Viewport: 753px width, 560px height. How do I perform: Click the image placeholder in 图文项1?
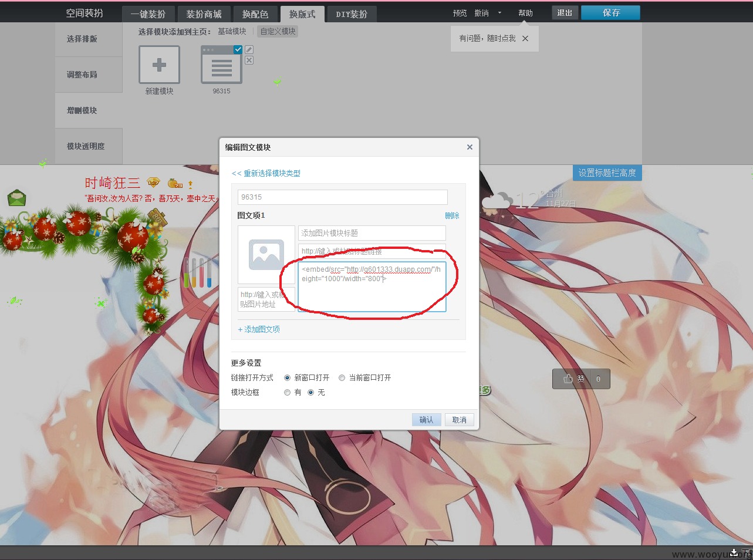[266, 255]
